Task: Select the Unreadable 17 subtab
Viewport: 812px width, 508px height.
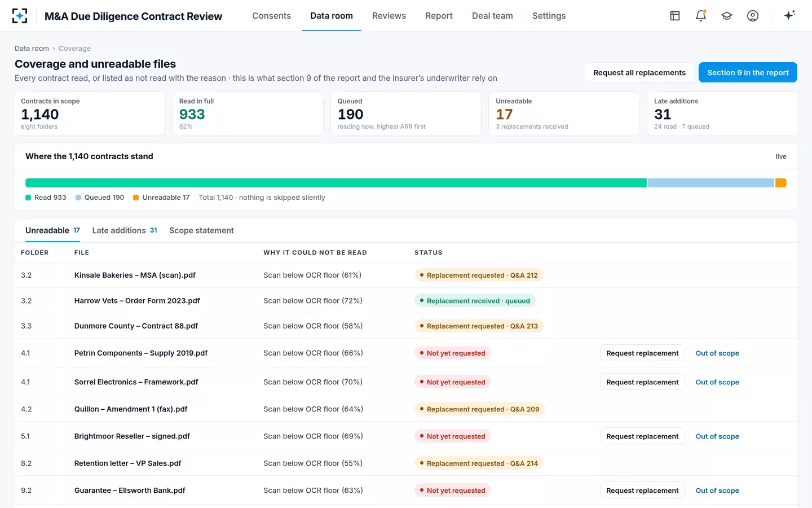Action: coord(53,230)
